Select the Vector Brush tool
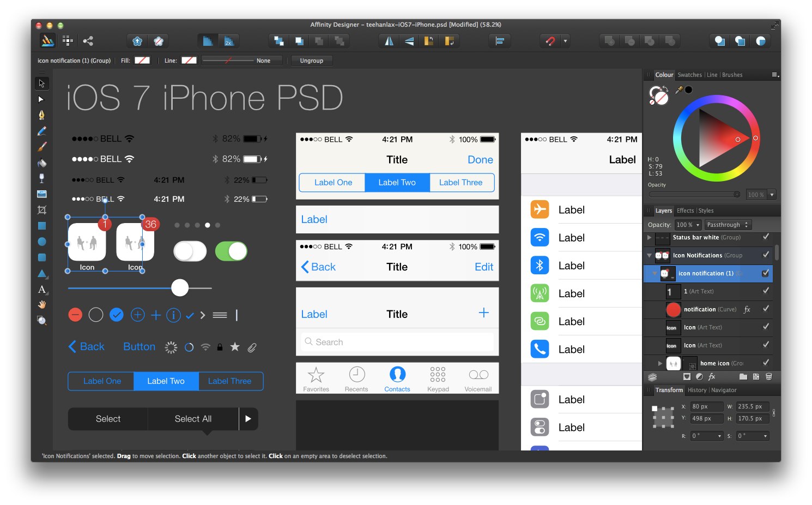The width and height of the screenshot is (812, 505). tap(41, 147)
